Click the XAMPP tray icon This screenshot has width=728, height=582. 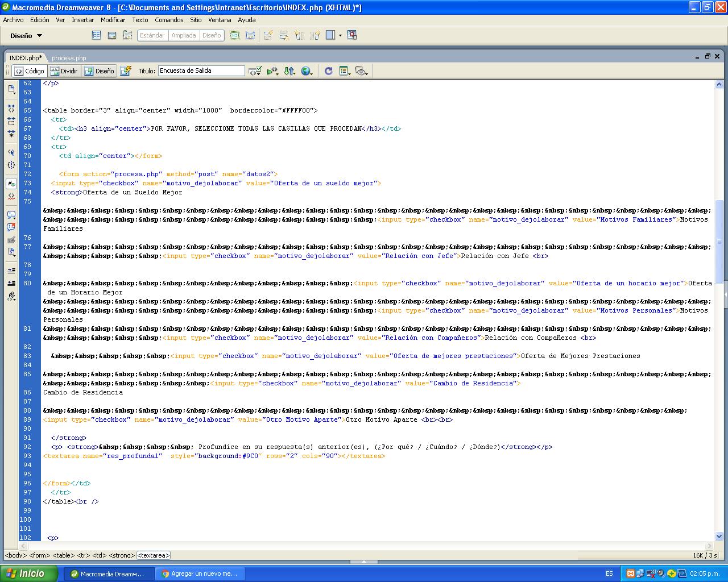click(630, 573)
